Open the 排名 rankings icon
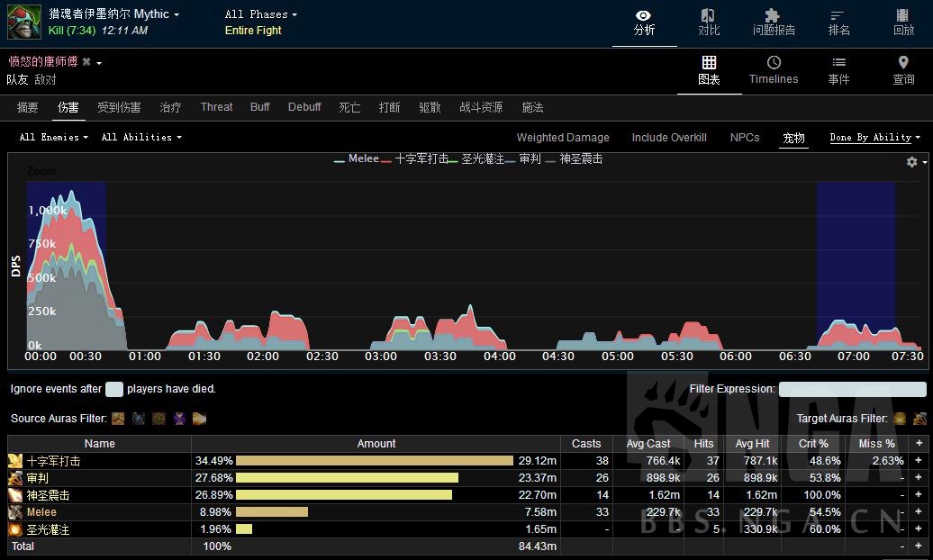The height and width of the screenshot is (560, 933). tap(838, 15)
